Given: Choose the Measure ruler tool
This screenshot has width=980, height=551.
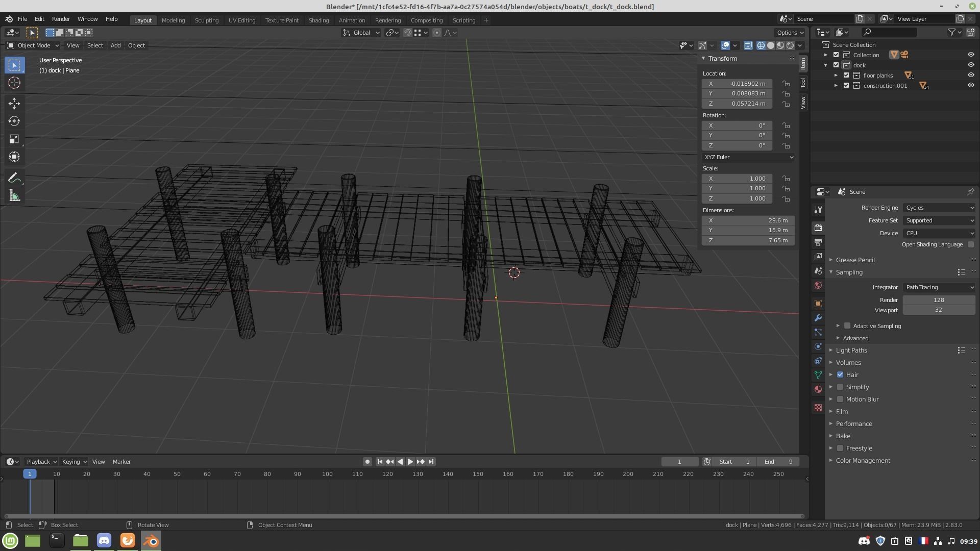Looking at the screenshot, I should coord(14,196).
